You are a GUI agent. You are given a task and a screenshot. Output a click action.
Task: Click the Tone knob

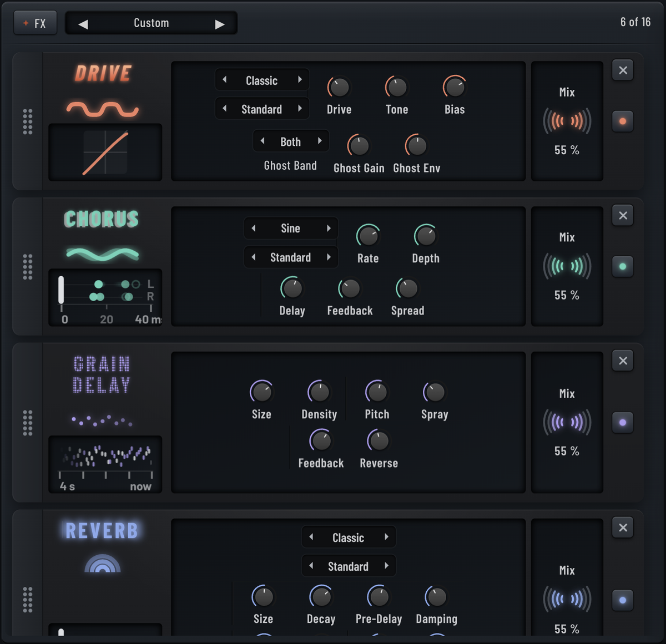(x=397, y=87)
